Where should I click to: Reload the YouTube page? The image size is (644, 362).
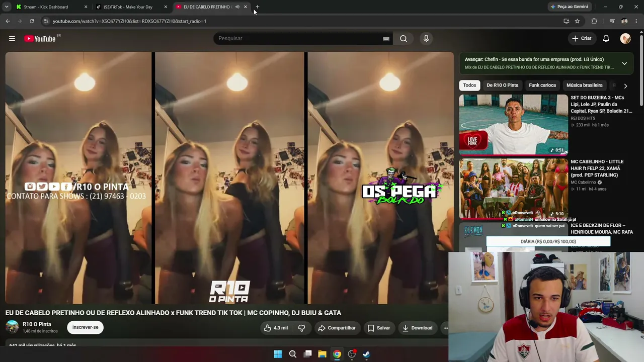32,21
